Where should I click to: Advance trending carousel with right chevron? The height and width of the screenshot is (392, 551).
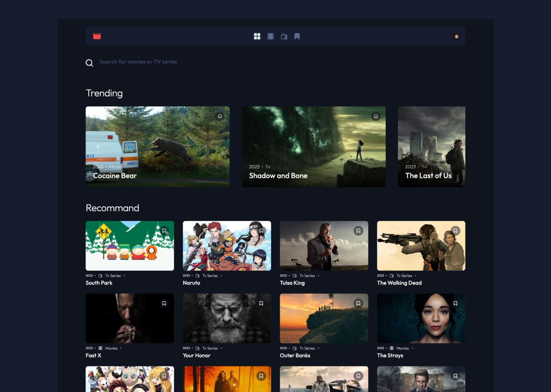(453, 147)
